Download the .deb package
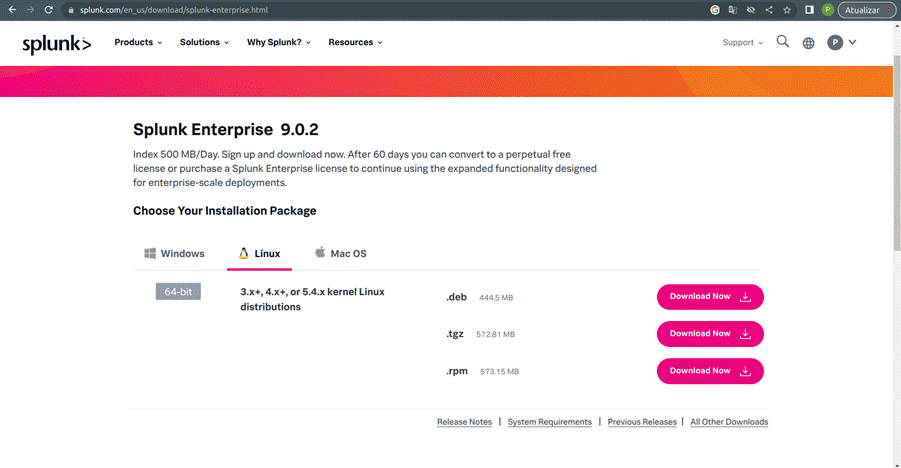The height and width of the screenshot is (468, 901). pos(710,297)
